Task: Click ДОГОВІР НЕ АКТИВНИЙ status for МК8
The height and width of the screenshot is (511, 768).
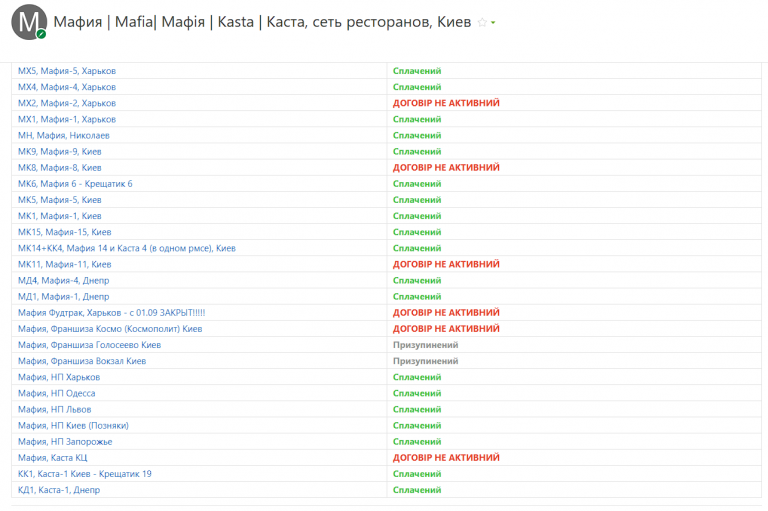Action: pyautogui.click(x=446, y=168)
